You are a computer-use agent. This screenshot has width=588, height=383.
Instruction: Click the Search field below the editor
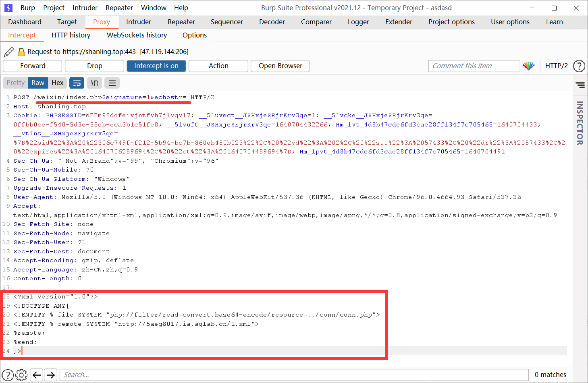(x=294, y=375)
